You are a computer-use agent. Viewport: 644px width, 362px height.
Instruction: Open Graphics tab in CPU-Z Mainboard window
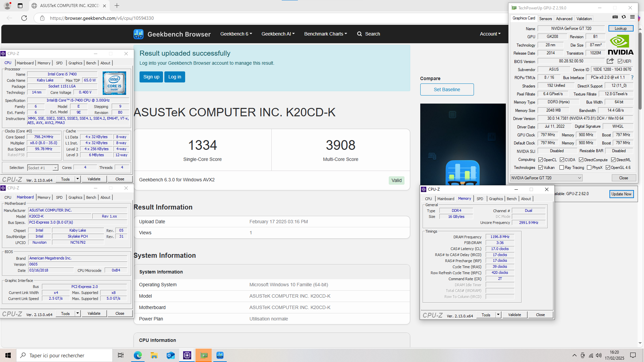pos(75,197)
